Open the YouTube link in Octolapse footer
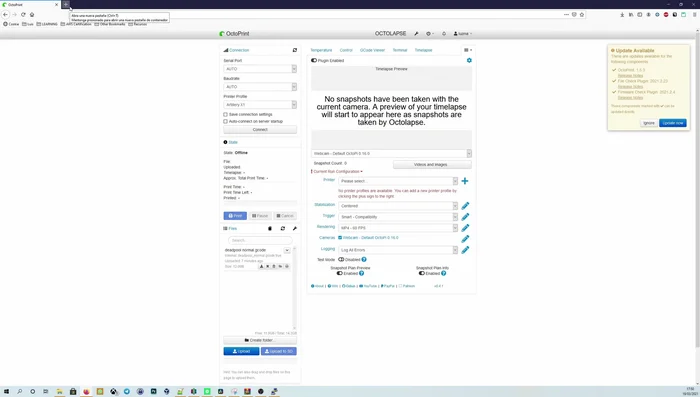Viewport: 700px width, 397px height. 368,286
